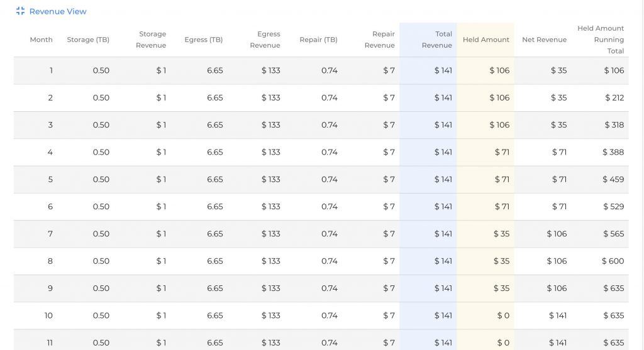The height and width of the screenshot is (350, 644).
Task: Click the Repair Revenue column header
Action: tap(380, 40)
